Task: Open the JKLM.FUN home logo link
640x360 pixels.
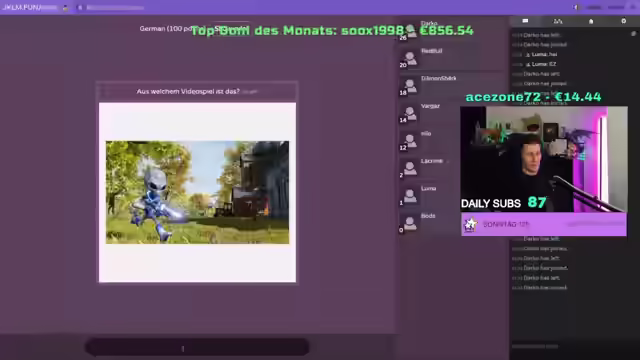Action: 21,7
